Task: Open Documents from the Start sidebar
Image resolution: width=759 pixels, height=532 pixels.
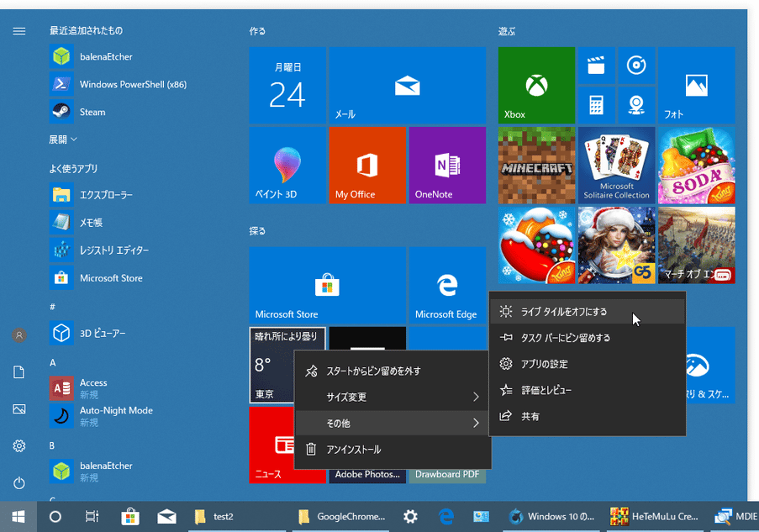Action: [x=18, y=371]
